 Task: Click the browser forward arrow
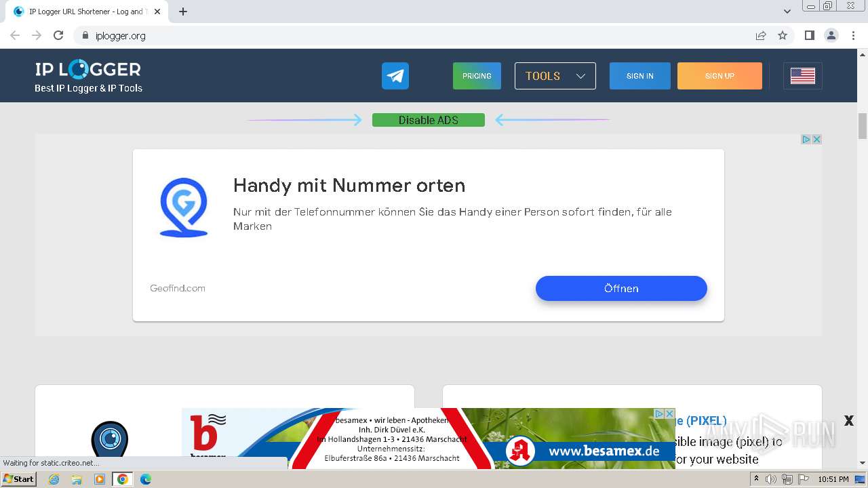[37, 36]
